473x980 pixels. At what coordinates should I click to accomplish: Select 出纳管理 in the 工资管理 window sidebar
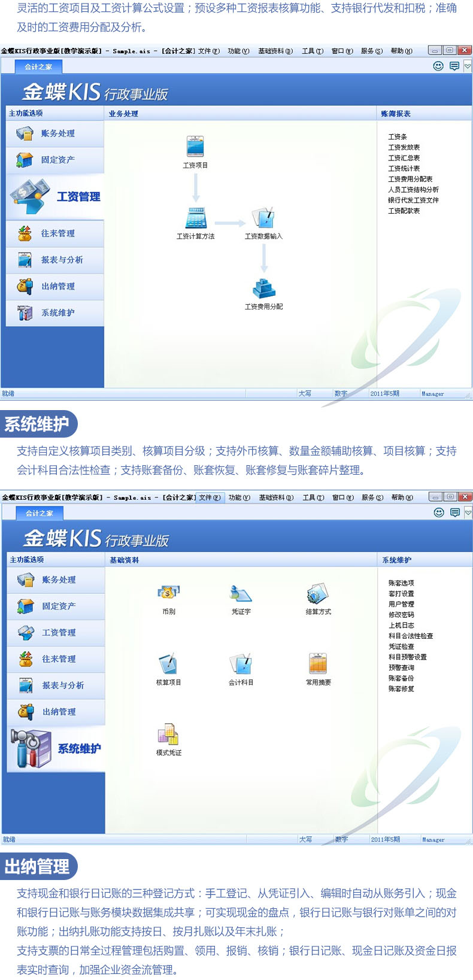coord(55,286)
